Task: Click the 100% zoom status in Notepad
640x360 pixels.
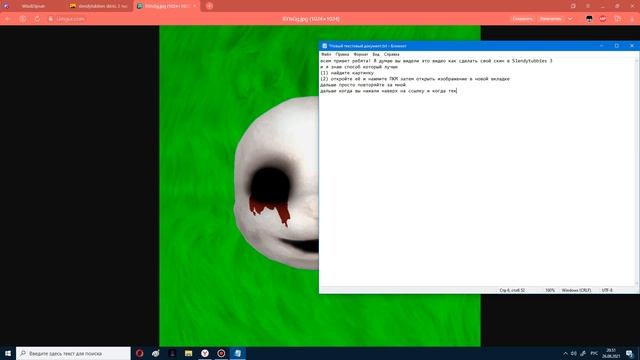Action: click(x=550, y=290)
